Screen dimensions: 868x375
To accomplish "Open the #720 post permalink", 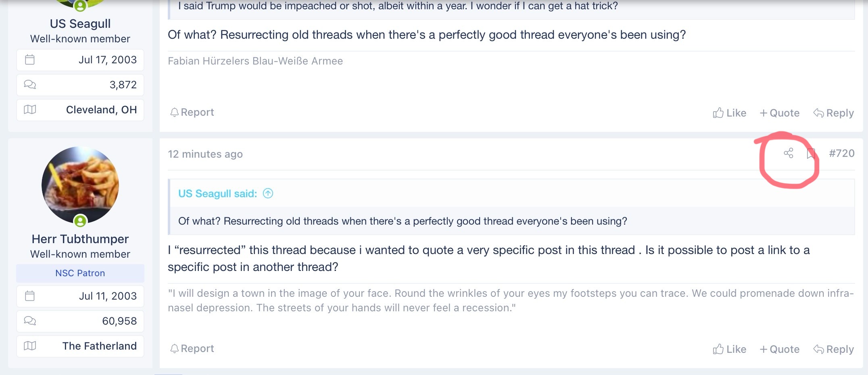I will (841, 153).
